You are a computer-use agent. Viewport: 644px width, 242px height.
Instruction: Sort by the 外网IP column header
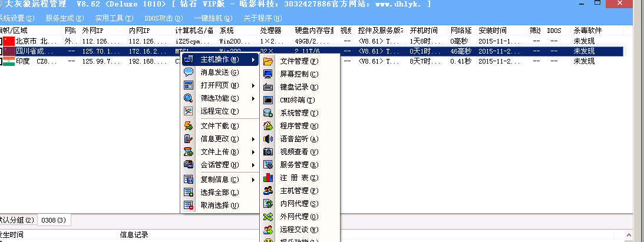point(103,31)
